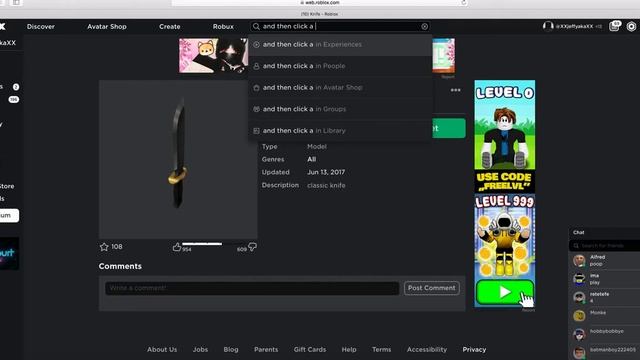The height and width of the screenshot is (360, 640).
Task: Open the Help footer link
Action: (x=349, y=350)
